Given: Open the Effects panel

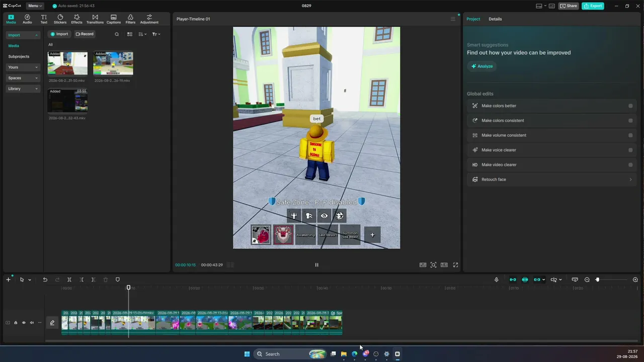Looking at the screenshot, I should pos(76,19).
